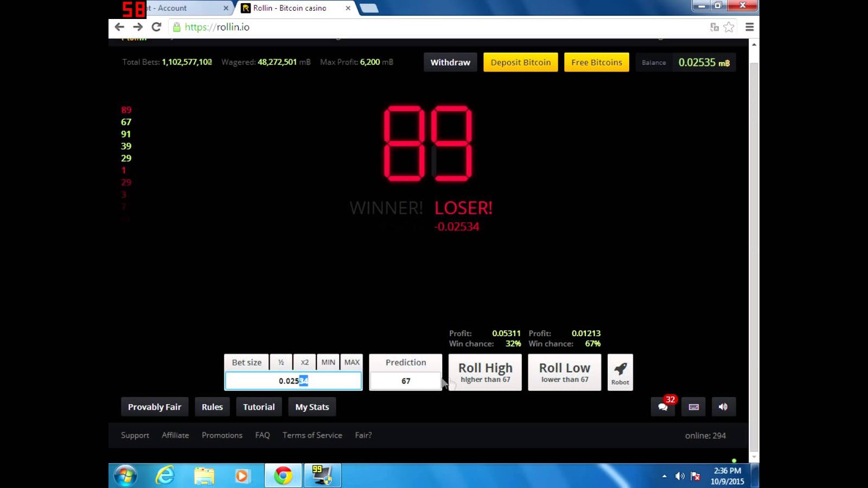
Task: Open the volume control in the system tray
Action: click(x=680, y=476)
